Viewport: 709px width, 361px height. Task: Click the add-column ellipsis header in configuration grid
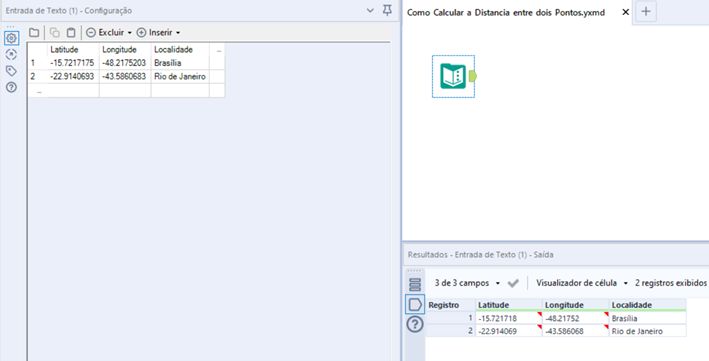tap(217, 50)
